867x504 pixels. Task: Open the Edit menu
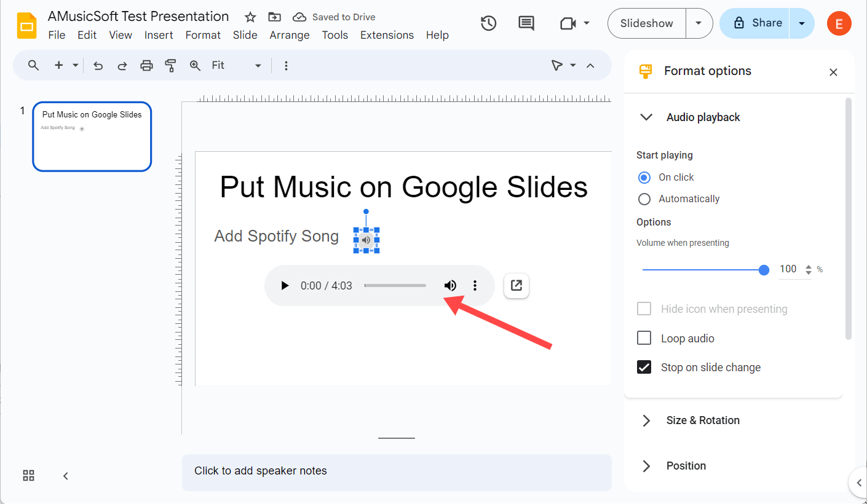tap(87, 35)
